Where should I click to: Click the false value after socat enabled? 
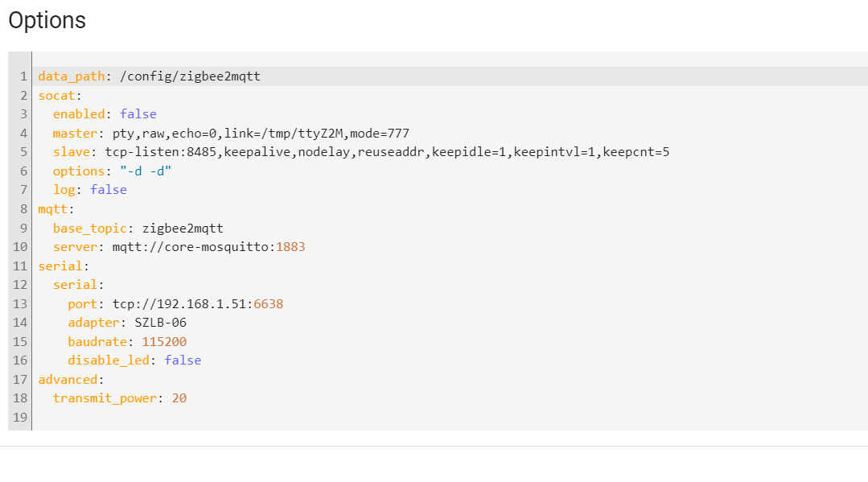[138, 114]
